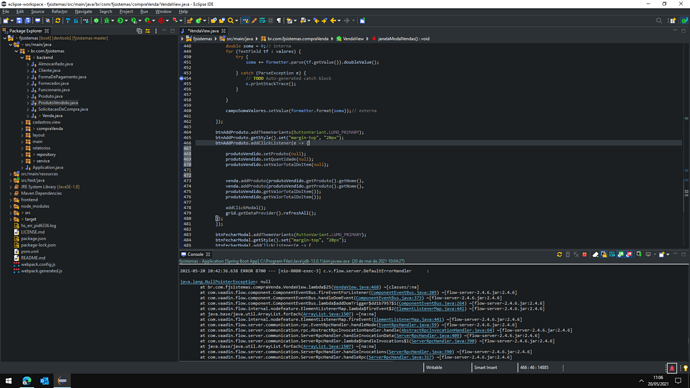The height and width of the screenshot is (388, 690).
Task: Select pom.xml in Package Explorer
Action: tap(29, 252)
